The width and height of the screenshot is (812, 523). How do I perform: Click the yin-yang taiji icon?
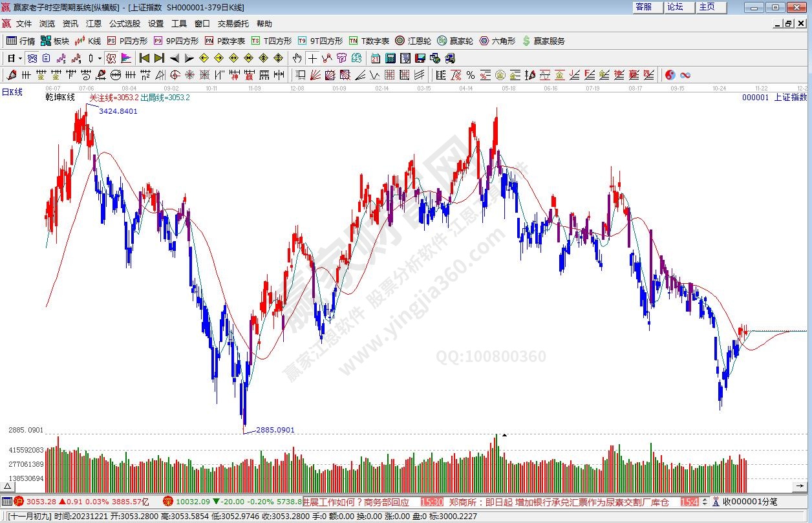pyautogui.click(x=670, y=75)
